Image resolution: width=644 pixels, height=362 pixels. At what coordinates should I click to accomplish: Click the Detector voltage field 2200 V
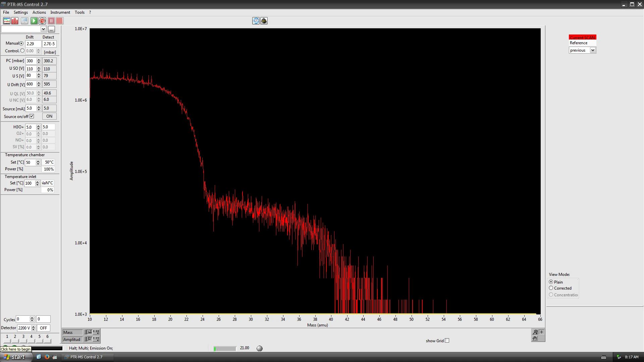point(24,328)
